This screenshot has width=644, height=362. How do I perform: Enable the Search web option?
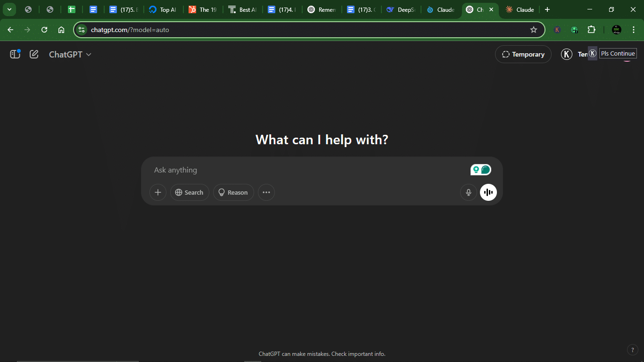(190, 192)
